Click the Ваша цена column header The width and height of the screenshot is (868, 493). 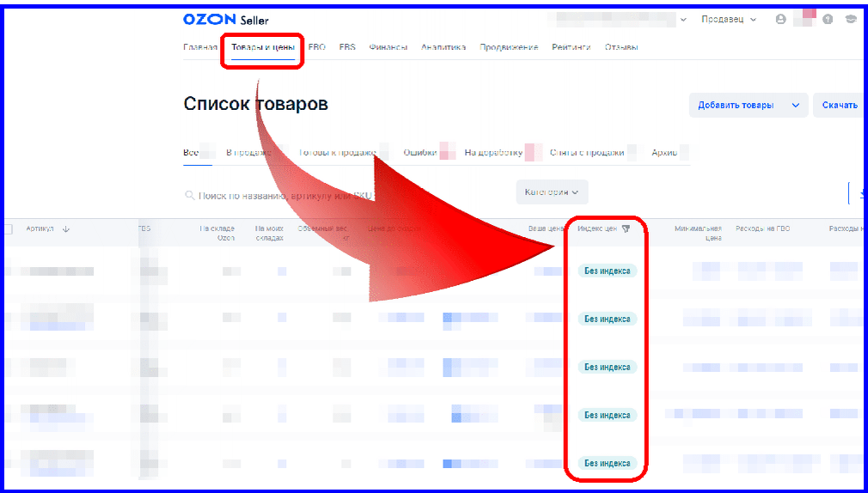[546, 228]
